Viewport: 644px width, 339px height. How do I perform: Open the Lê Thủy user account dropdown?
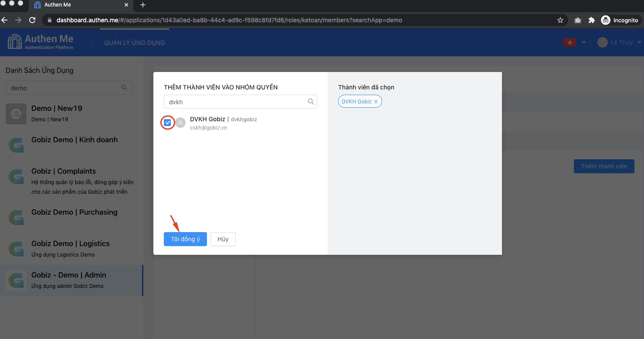(620, 42)
